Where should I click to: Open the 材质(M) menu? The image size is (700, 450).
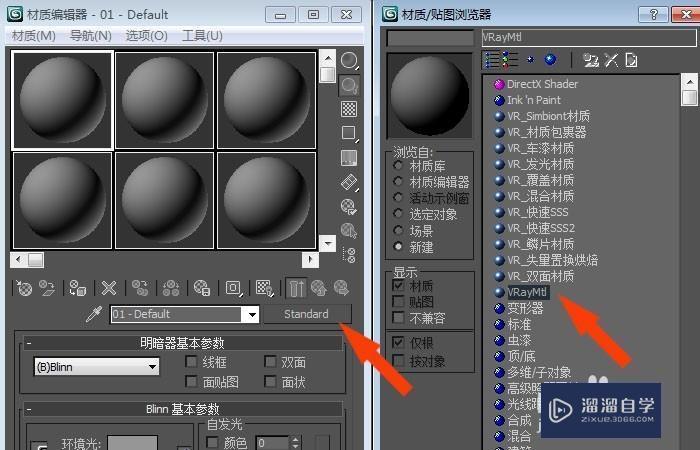(x=33, y=36)
